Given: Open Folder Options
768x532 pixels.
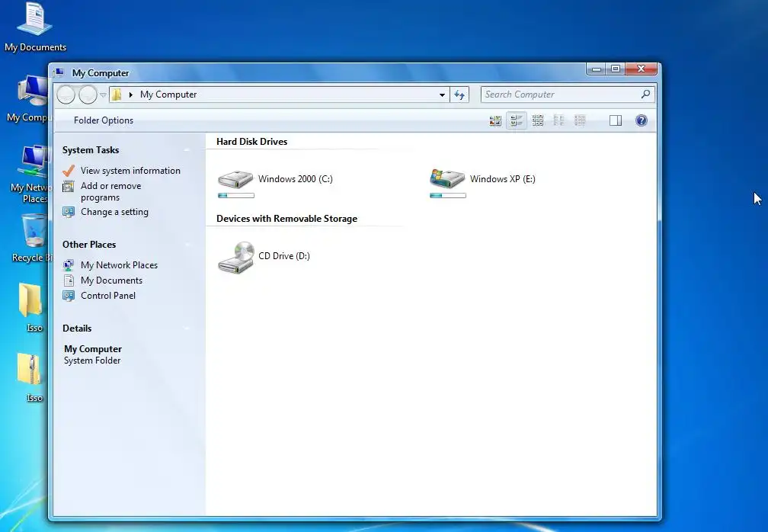Looking at the screenshot, I should click(104, 120).
